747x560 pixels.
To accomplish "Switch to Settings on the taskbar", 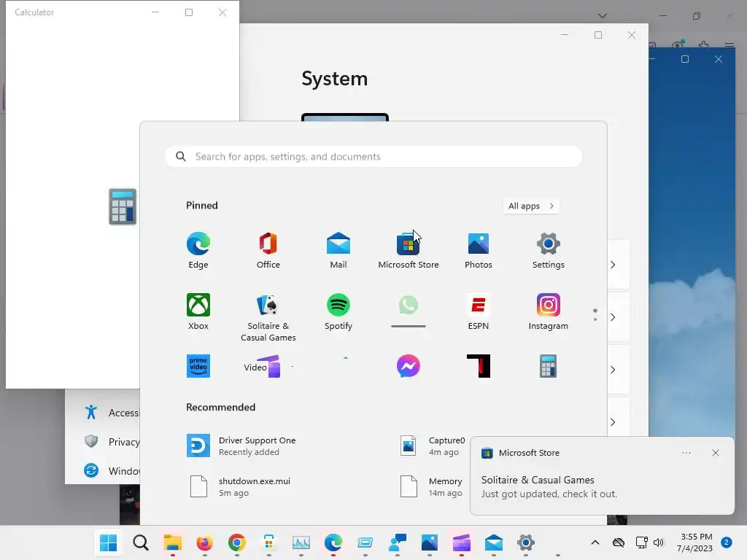I will (526, 542).
